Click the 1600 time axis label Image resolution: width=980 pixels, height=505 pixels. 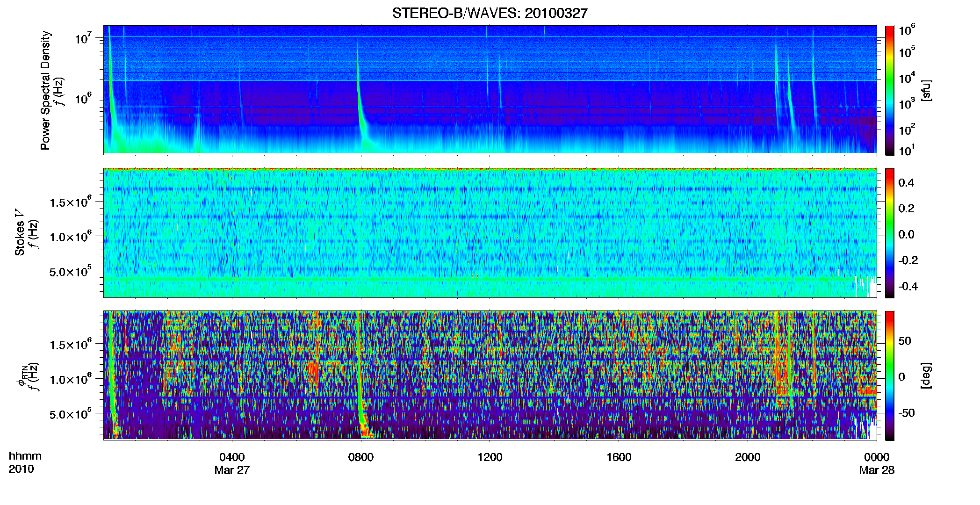pyautogui.click(x=619, y=457)
